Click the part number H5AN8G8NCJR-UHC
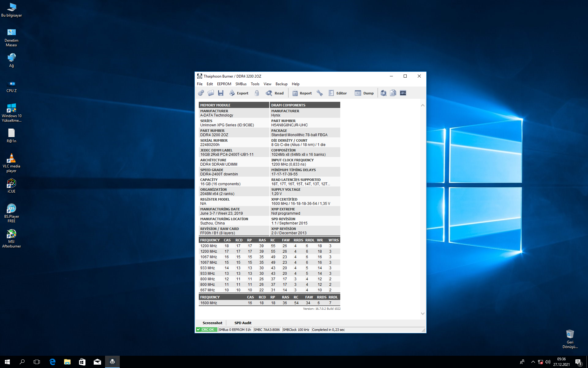The height and width of the screenshot is (368, 588). tap(289, 125)
